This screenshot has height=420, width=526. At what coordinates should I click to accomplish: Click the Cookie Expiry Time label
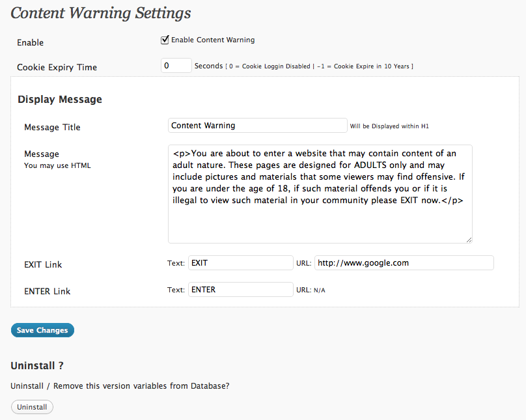pyautogui.click(x=57, y=67)
